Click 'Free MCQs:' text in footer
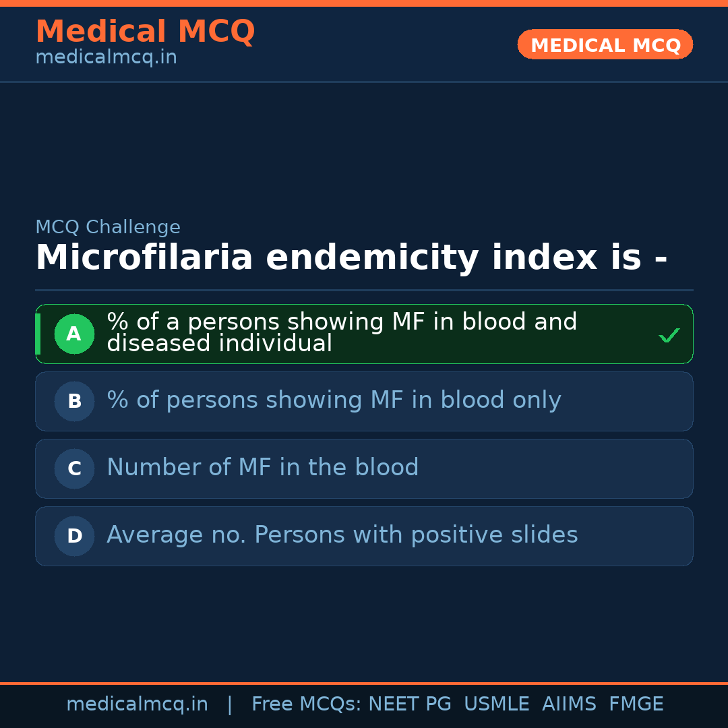 point(307,704)
